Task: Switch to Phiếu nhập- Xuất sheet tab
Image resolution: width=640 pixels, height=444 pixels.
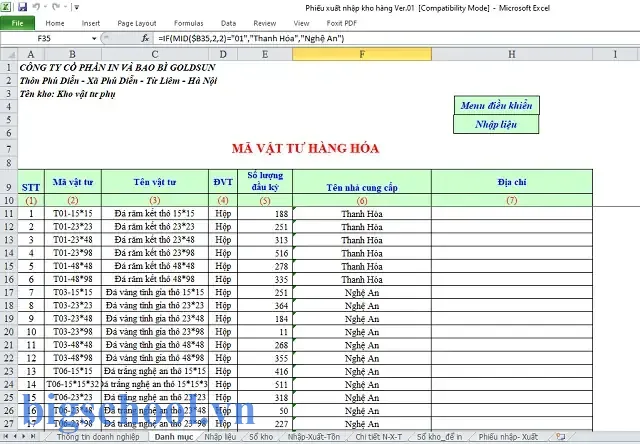Action: [508, 437]
